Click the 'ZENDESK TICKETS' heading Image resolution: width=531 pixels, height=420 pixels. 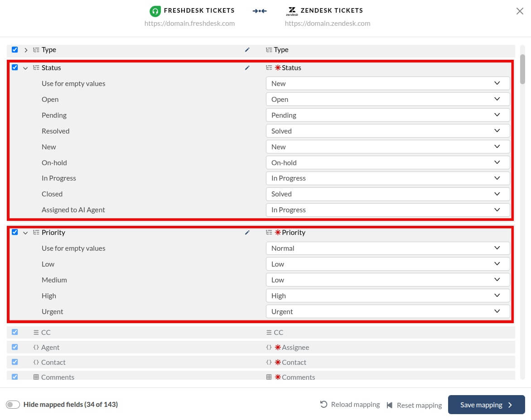click(332, 10)
